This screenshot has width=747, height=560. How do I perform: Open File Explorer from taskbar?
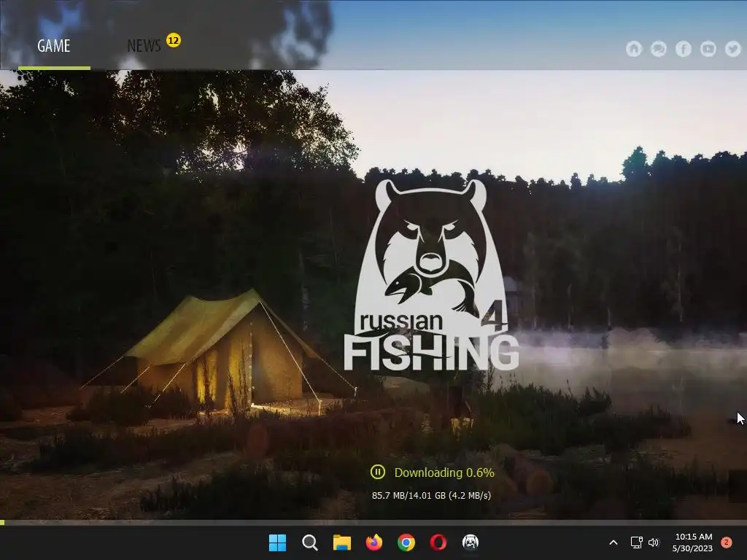click(341, 542)
